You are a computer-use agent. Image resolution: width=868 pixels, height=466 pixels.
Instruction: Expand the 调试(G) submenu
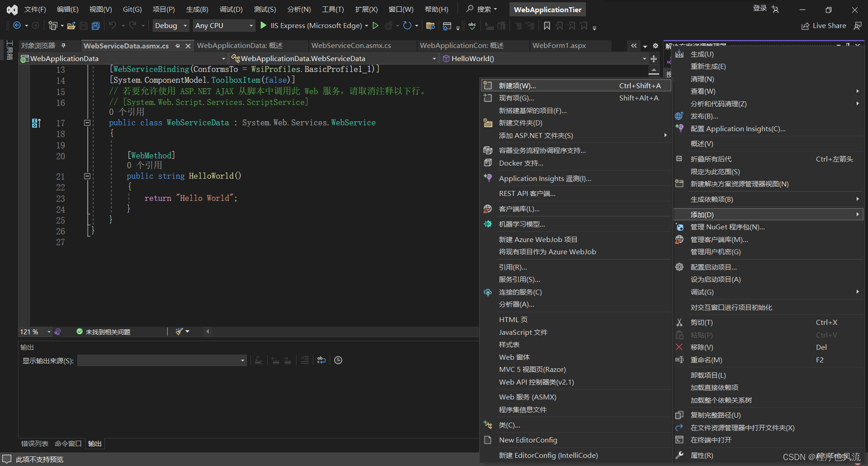769,292
